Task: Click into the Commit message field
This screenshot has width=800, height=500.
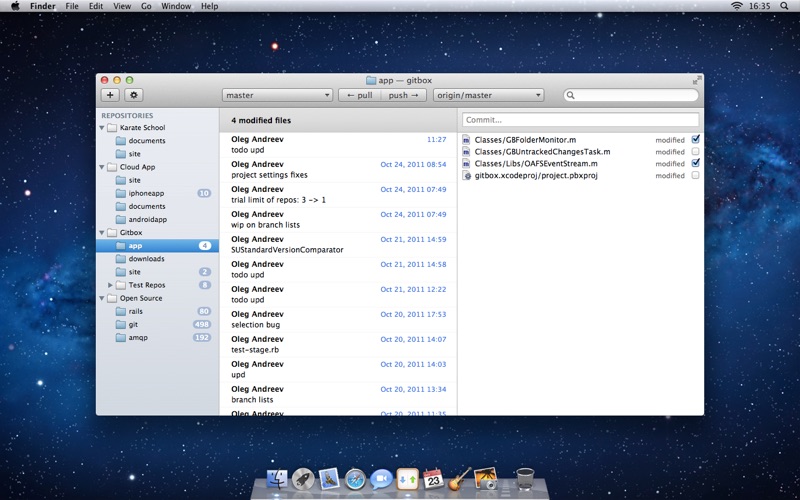Action: 581,120
